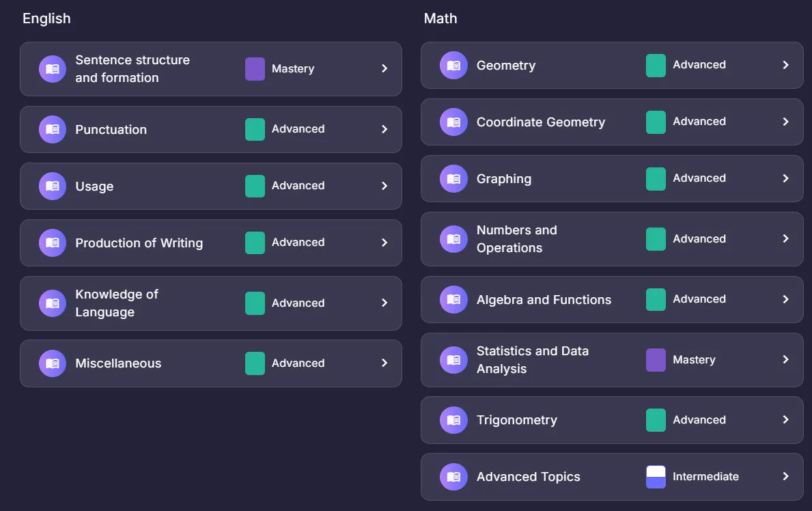Click the purple Mastery swatch for Sentence structure
Screen dimensions: 812x511
pyautogui.click(x=255, y=68)
